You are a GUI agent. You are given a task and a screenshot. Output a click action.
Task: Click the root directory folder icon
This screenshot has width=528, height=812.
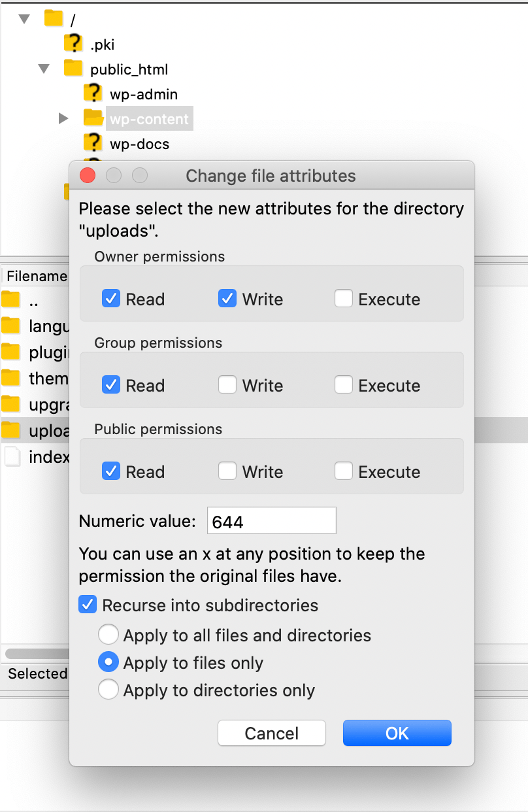click(x=54, y=18)
